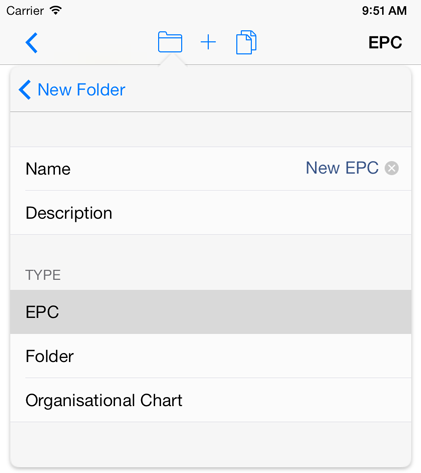Click the Name row label

coord(48,169)
